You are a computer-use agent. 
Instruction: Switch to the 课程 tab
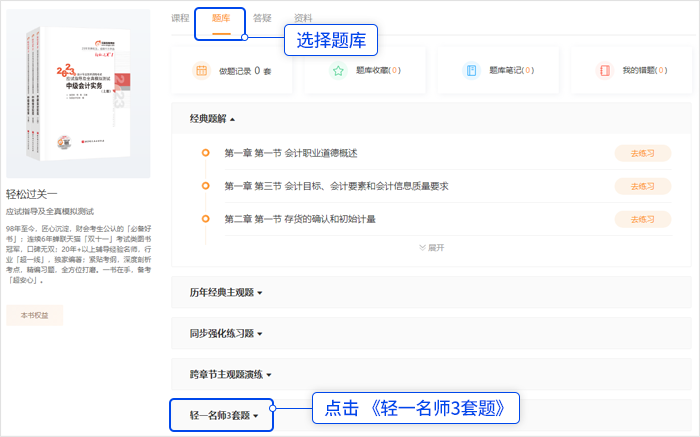pyautogui.click(x=180, y=18)
